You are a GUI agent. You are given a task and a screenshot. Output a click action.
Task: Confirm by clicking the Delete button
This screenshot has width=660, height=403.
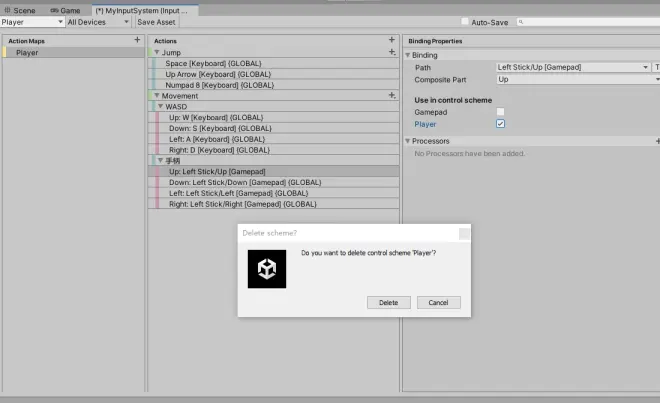(x=388, y=302)
